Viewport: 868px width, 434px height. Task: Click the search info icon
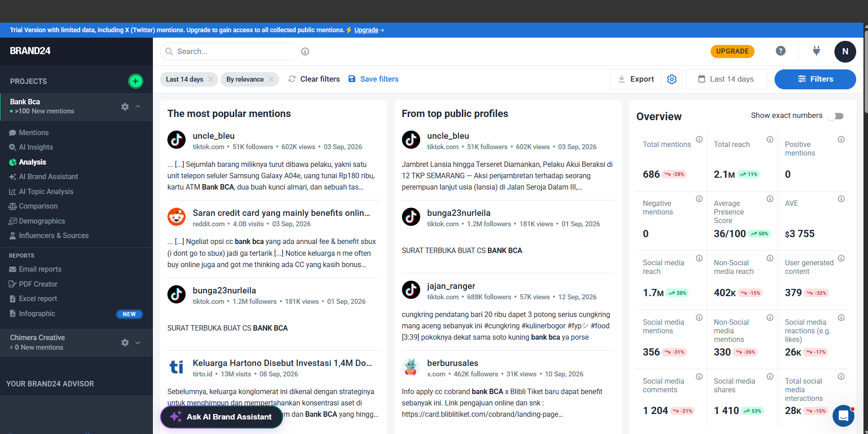click(x=305, y=51)
